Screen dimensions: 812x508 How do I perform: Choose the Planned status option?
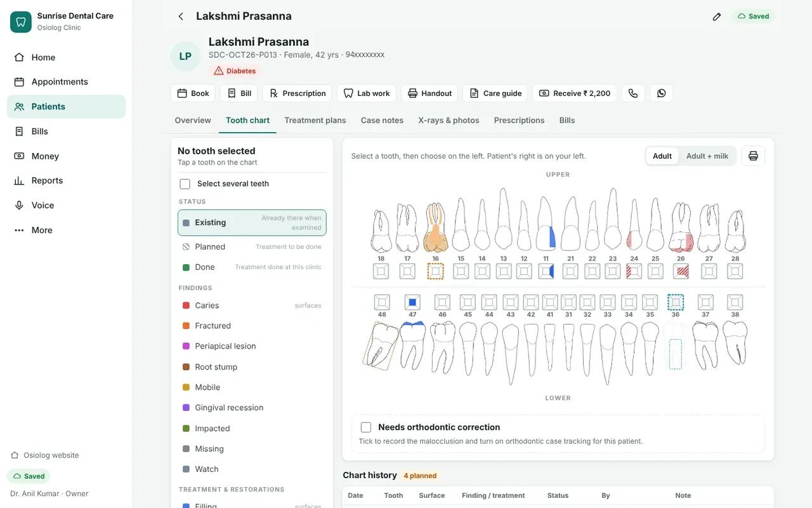pyautogui.click(x=252, y=247)
